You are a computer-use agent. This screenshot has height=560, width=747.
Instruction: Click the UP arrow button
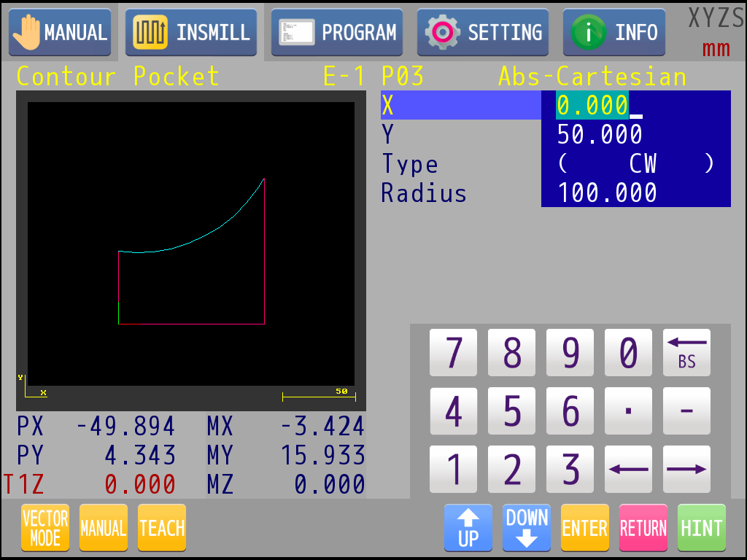(x=468, y=528)
